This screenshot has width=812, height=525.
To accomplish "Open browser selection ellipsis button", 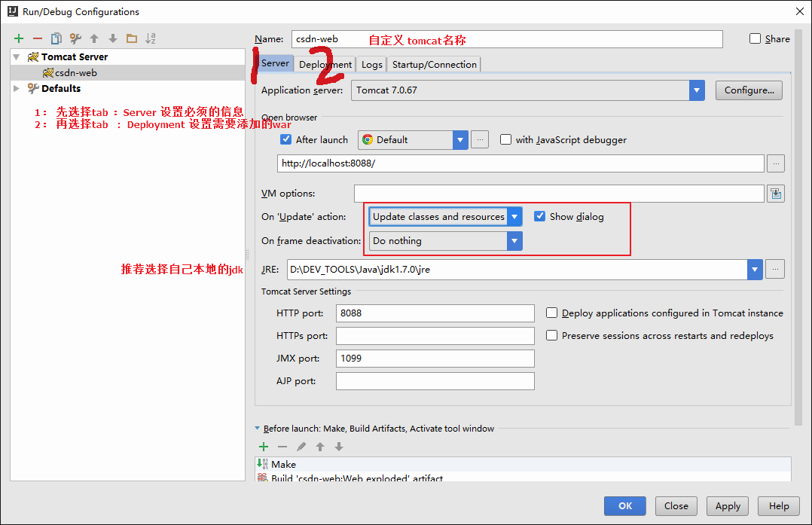I will coord(480,140).
